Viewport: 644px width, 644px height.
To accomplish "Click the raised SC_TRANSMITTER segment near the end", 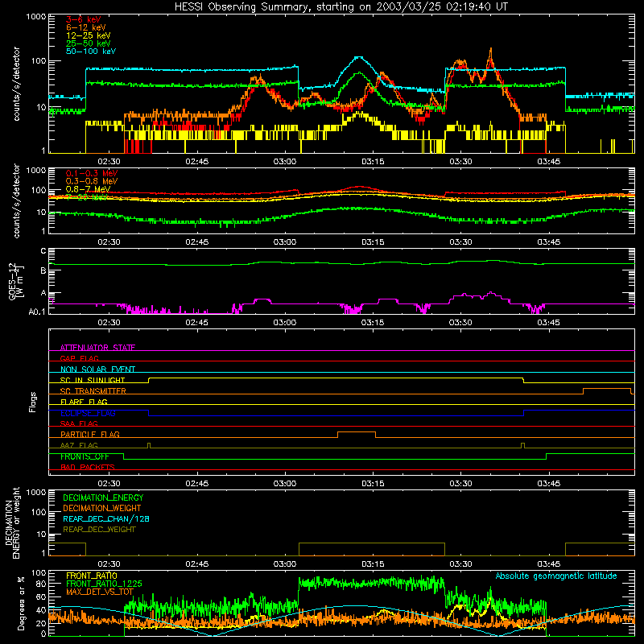I will click(607, 389).
